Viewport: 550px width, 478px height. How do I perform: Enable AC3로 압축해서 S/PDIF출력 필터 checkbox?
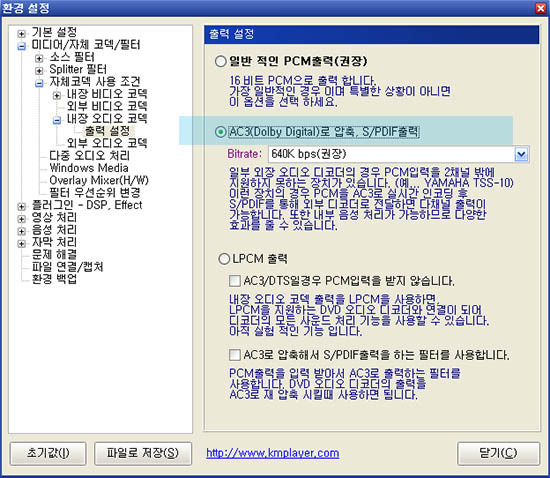(234, 355)
